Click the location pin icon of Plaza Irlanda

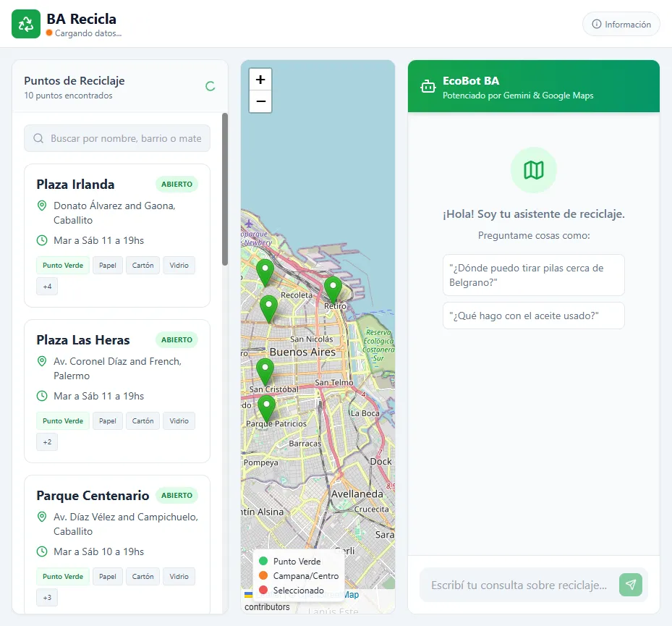click(x=41, y=206)
